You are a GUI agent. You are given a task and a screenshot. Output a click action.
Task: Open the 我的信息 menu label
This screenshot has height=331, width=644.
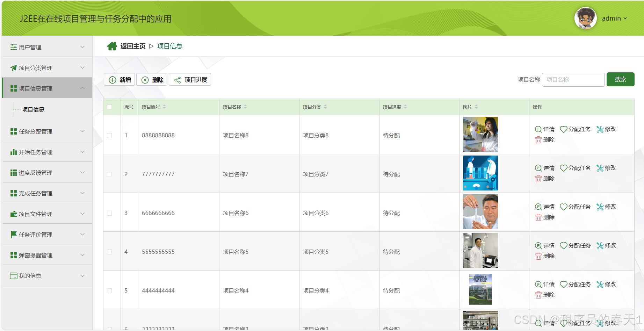click(30, 276)
